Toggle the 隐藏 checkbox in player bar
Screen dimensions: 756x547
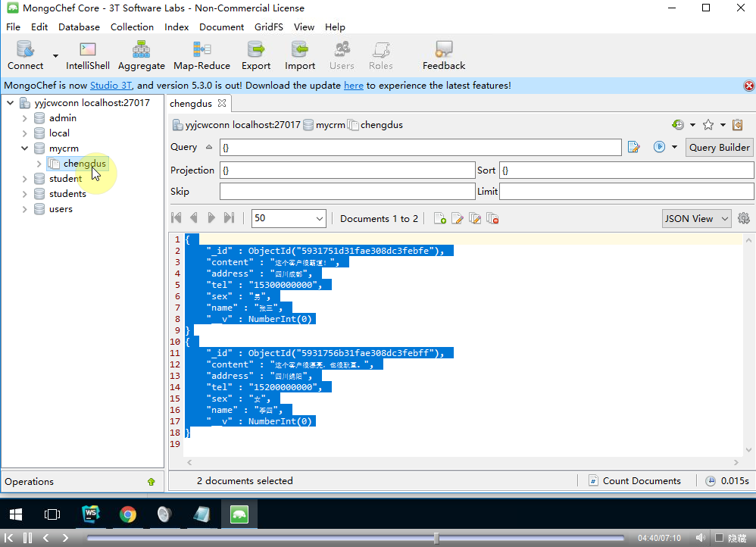[719, 538]
